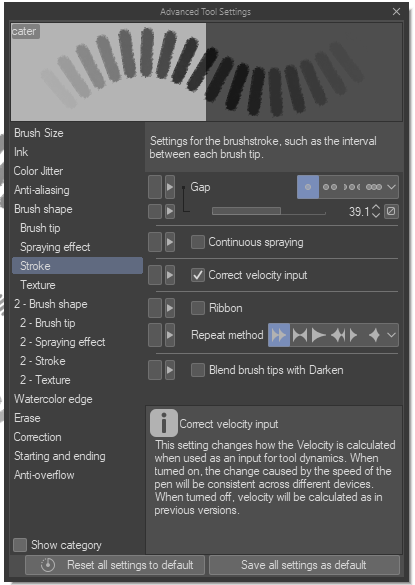Image resolution: width=415 pixels, height=585 pixels.
Task: Select the two-dot Gap preset icon
Action: click(x=330, y=187)
